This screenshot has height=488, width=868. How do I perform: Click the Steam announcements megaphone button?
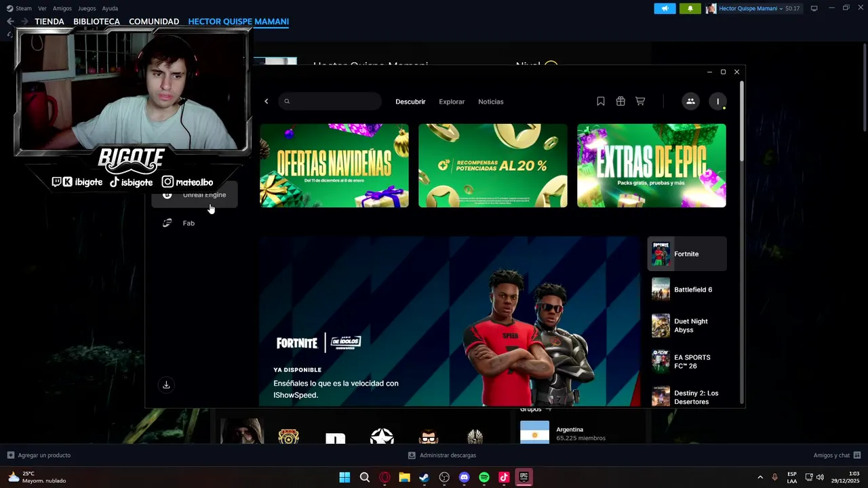(665, 8)
